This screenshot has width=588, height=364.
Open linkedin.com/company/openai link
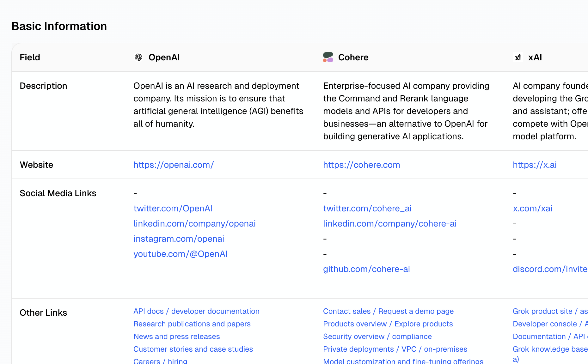[x=194, y=223]
